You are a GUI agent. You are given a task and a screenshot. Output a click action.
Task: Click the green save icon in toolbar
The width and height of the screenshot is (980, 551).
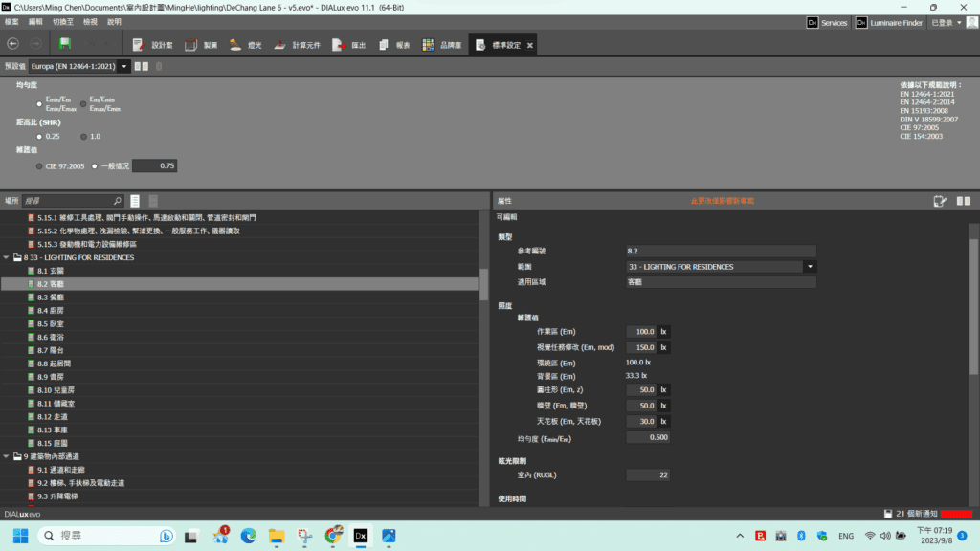click(x=65, y=44)
